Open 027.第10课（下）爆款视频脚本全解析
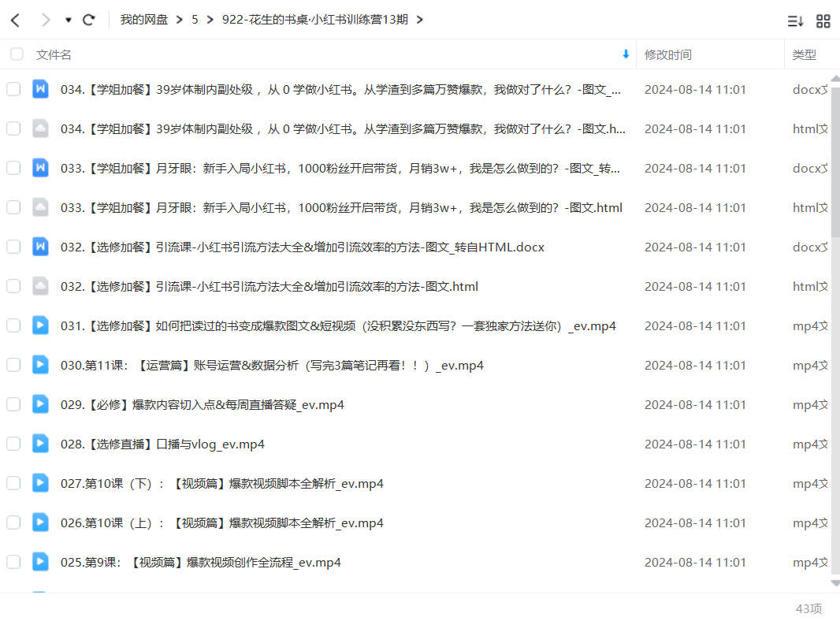The height and width of the screenshot is (621, 840). [221, 484]
